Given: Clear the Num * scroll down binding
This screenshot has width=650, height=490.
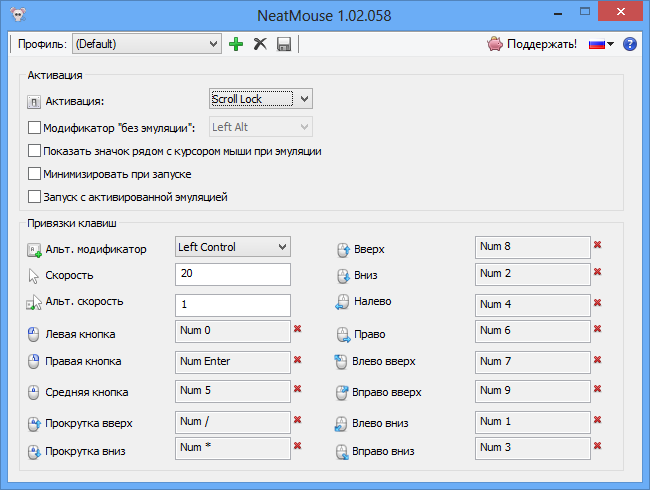Looking at the screenshot, I should 297,446.
